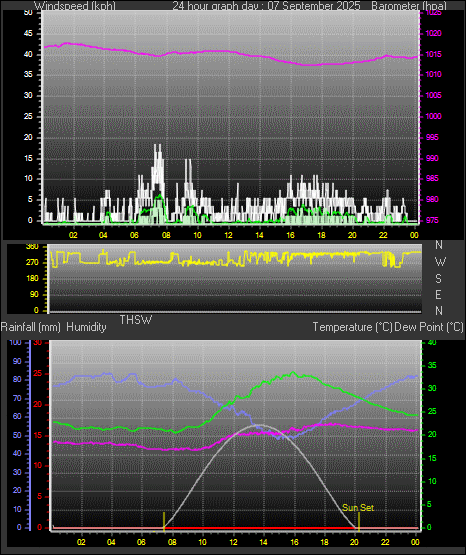Click the Rainfall (mm) label
The width and height of the screenshot is (466, 555).
(x=30, y=327)
